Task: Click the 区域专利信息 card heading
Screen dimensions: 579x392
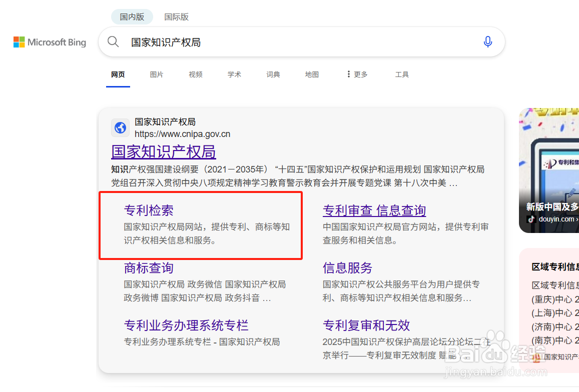Action: (x=555, y=267)
